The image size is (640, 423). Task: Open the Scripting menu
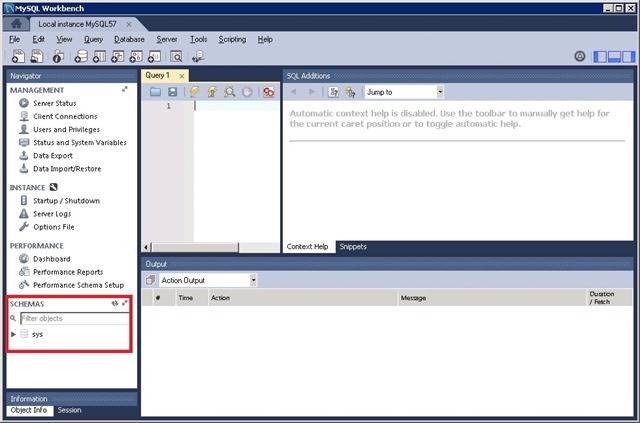point(232,39)
